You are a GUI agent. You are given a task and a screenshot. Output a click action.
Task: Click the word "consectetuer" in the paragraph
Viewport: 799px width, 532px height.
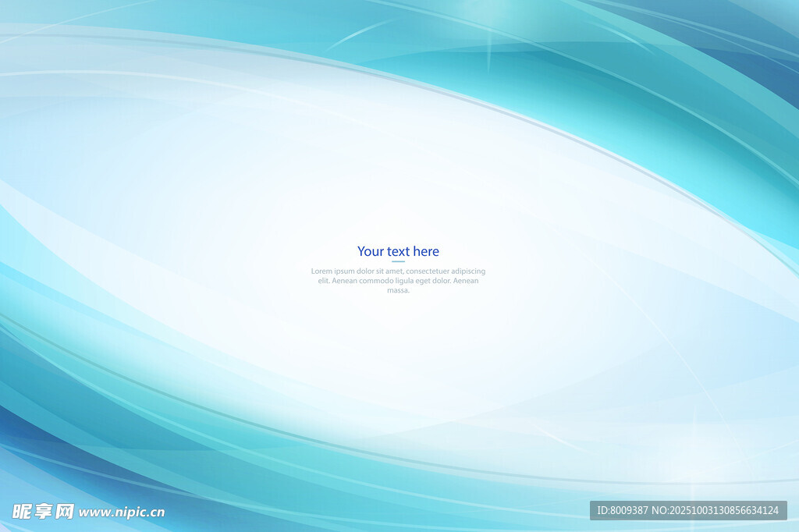428,271
